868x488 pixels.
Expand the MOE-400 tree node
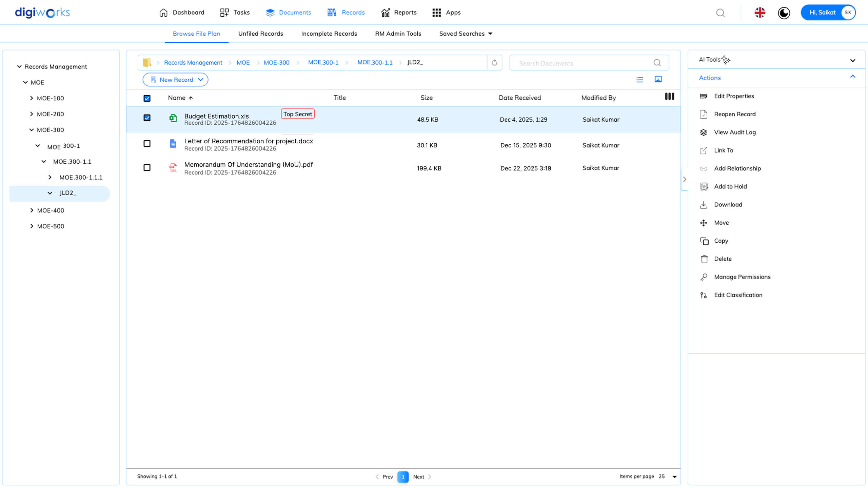click(32, 210)
